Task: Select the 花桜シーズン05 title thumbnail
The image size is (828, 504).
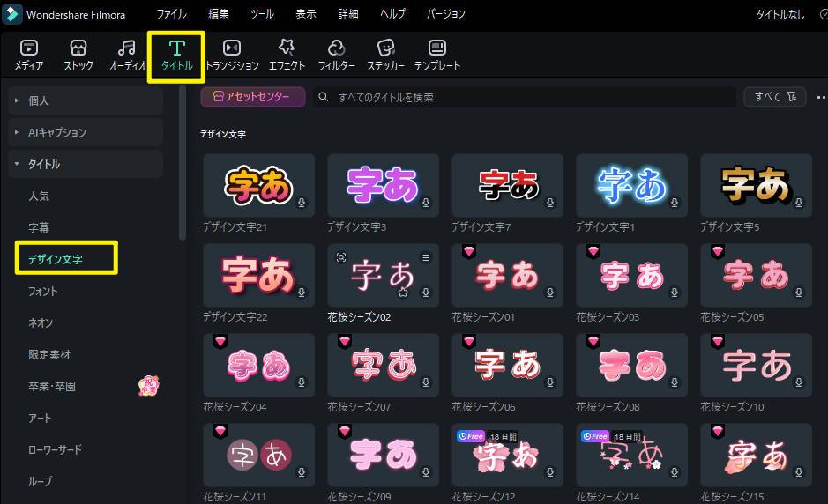Action: [756, 275]
